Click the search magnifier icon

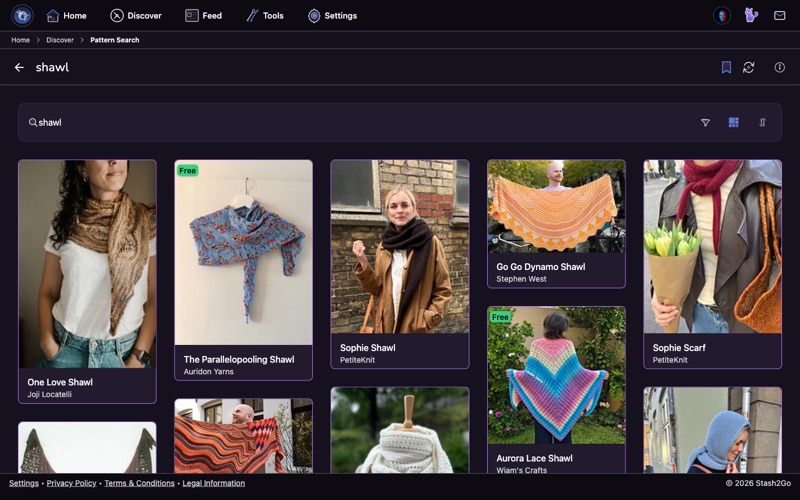[x=33, y=122]
